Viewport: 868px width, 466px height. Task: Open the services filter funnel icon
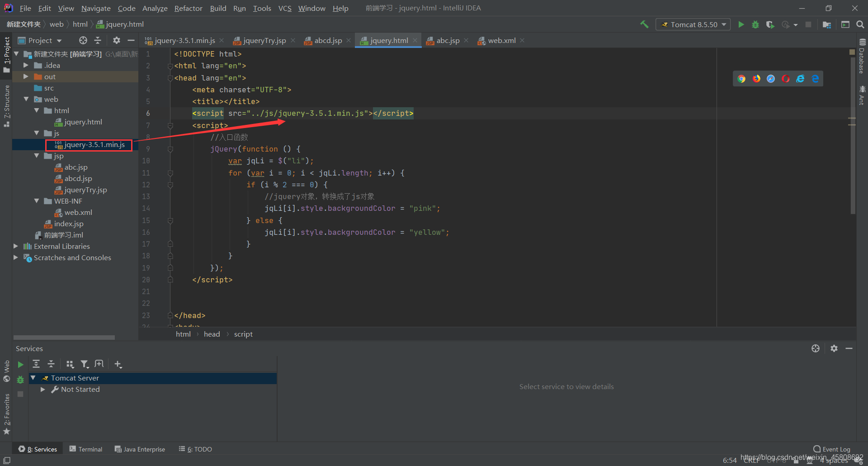[x=85, y=364]
